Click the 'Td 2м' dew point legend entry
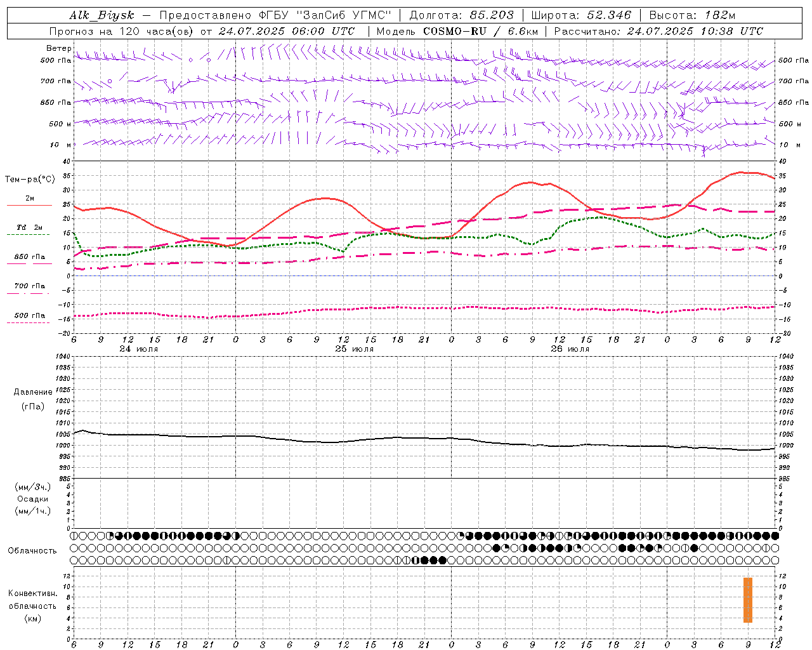The height and width of the screenshot is (650, 812). click(30, 227)
